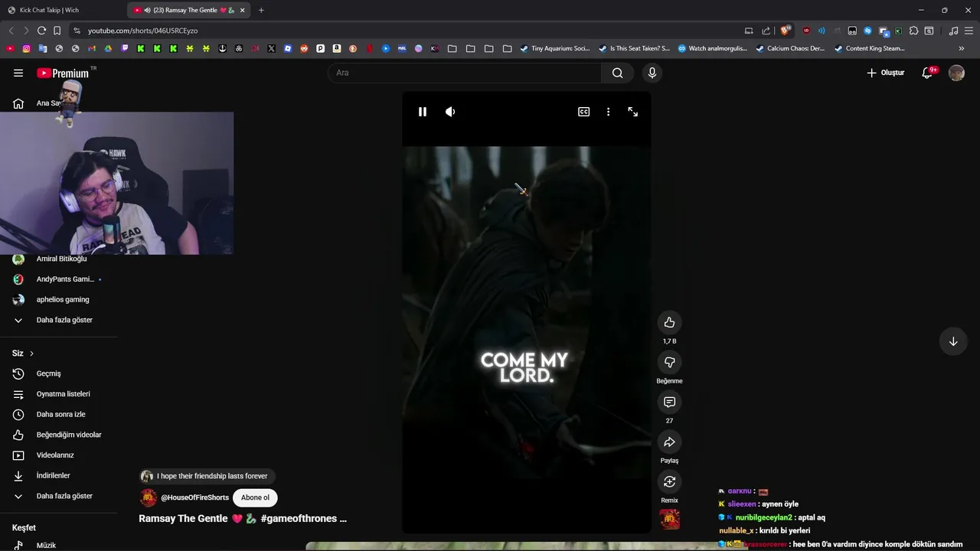This screenshot has width=980, height=551.
Task: Bookmark this page with the bookmark icon
Action: coord(57,31)
